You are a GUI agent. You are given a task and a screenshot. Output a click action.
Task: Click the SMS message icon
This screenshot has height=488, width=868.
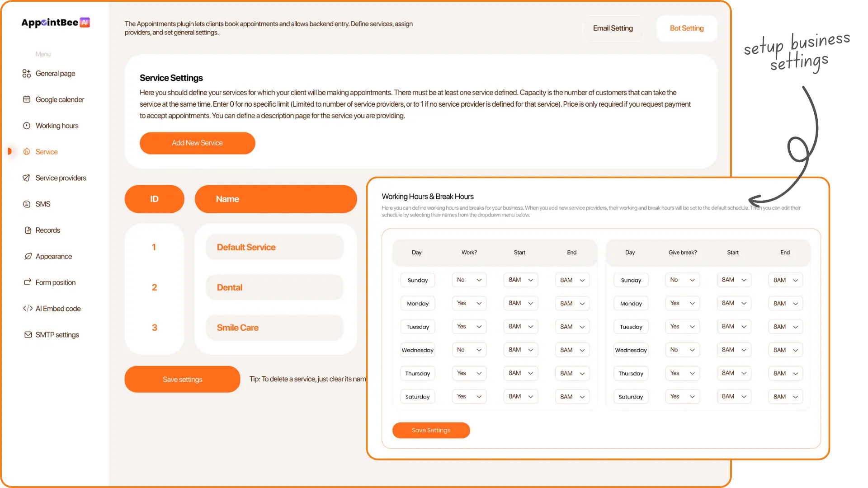(x=27, y=204)
